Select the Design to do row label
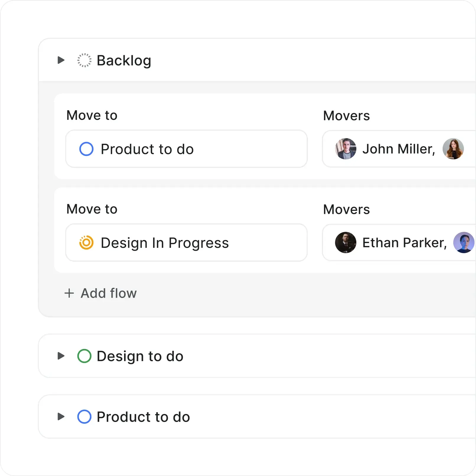This screenshot has height=476, width=476. [x=140, y=356]
